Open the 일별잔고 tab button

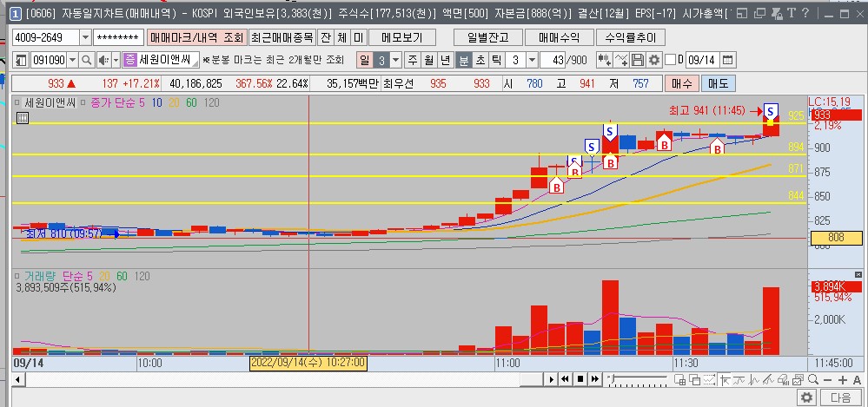[487, 37]
